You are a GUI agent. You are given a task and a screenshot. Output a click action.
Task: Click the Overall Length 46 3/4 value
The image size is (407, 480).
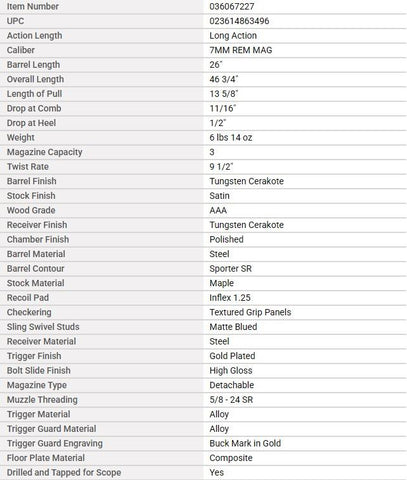[x=224, y=79]
